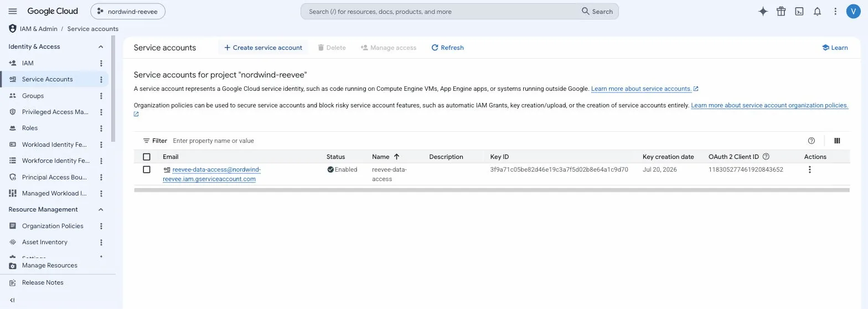Click the OAuth 2 Client ID help icon
The image size is (868, 309).
tap(766, 157)
